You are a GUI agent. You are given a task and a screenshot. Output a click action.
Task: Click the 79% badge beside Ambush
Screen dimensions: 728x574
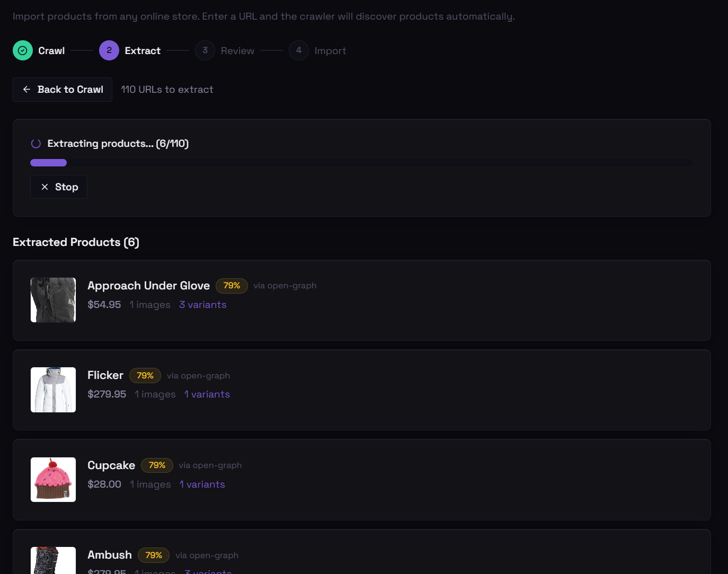click(153, 555)
